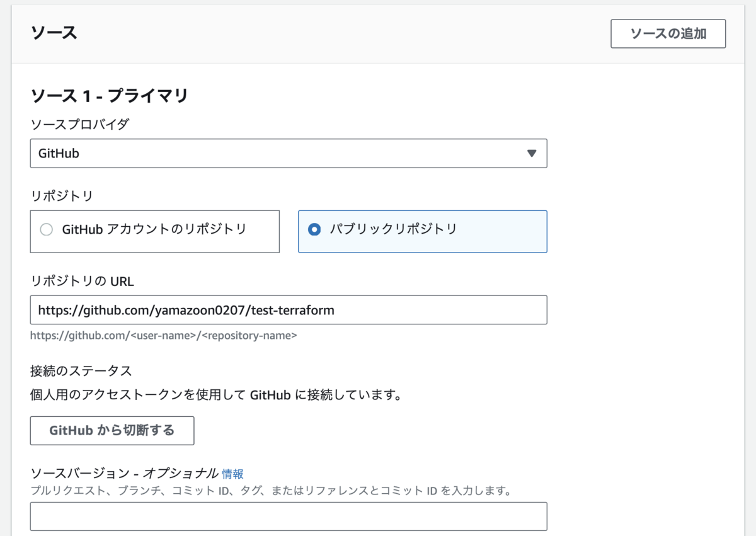The width and height of the screenshot is (756, 536).
Task: Click the リポジトリ section label
Action: 62,196
